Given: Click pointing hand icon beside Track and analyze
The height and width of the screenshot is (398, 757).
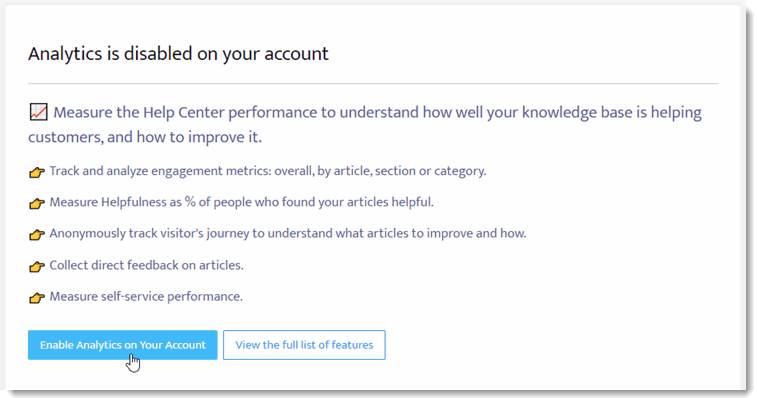Looking at the screenshot, I should point(37,172).
